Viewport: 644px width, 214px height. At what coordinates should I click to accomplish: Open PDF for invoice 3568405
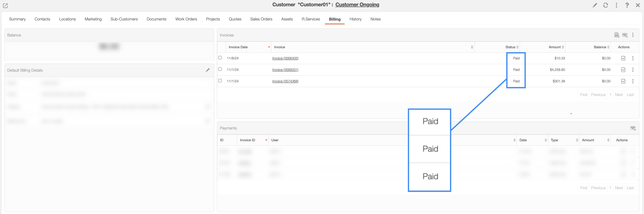[x=623, y=58]
